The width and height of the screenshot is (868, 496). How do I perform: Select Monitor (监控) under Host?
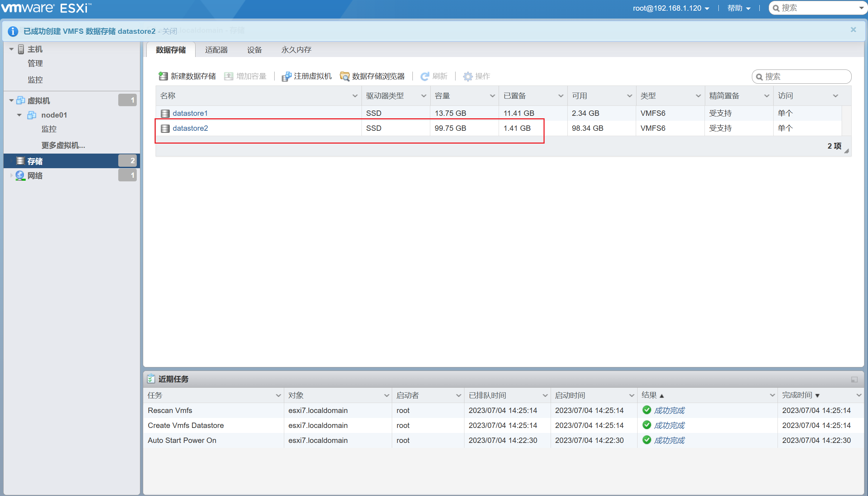click(x=35, y=80)
